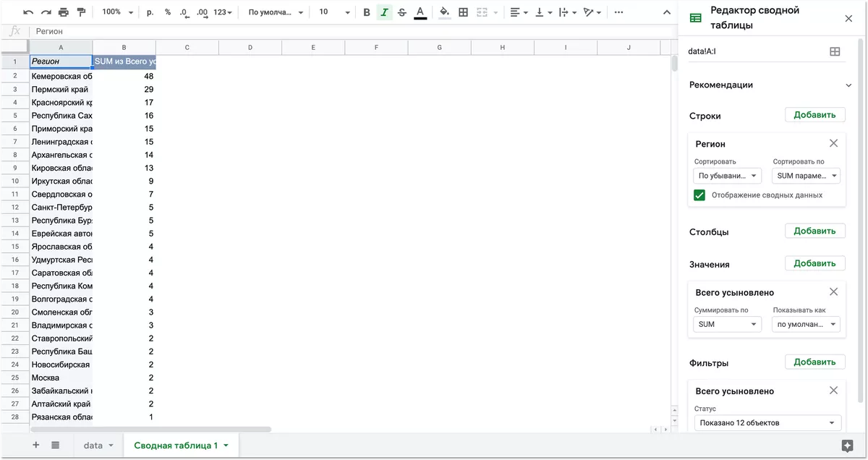Open the Сортировать order dropdown
This screenshot has height=460, width=868.
pos(728,176)
